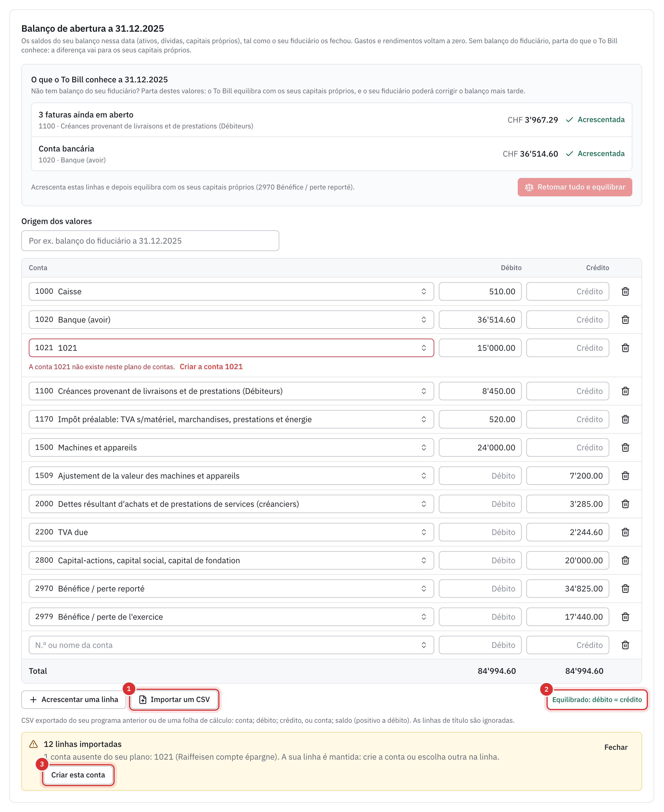
Task: Delete the empty last account row
Action: (625, 645)
